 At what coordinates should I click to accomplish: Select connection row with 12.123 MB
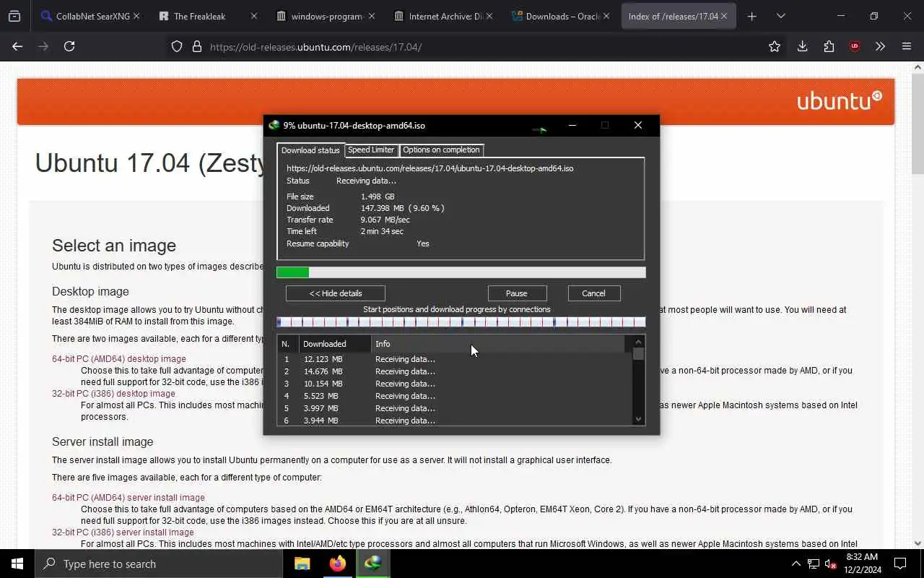coord(455,359)
